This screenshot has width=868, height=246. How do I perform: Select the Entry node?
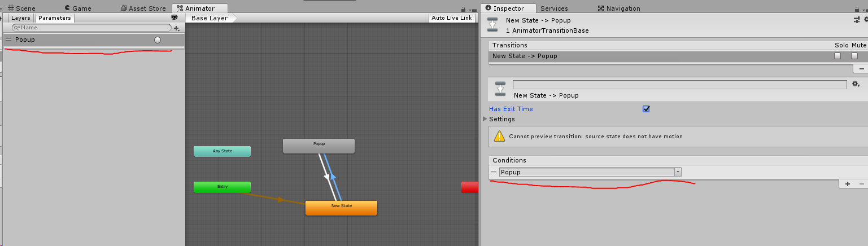pyautogui.click(x=222, y=187)
